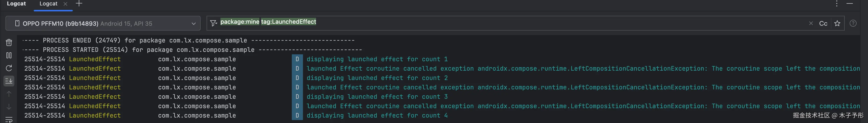Viewport: 868px width, 123px height.
Task: Jump to previous occurrence (up arrow)
Action: pyautogui.click(x=9, y=94)
